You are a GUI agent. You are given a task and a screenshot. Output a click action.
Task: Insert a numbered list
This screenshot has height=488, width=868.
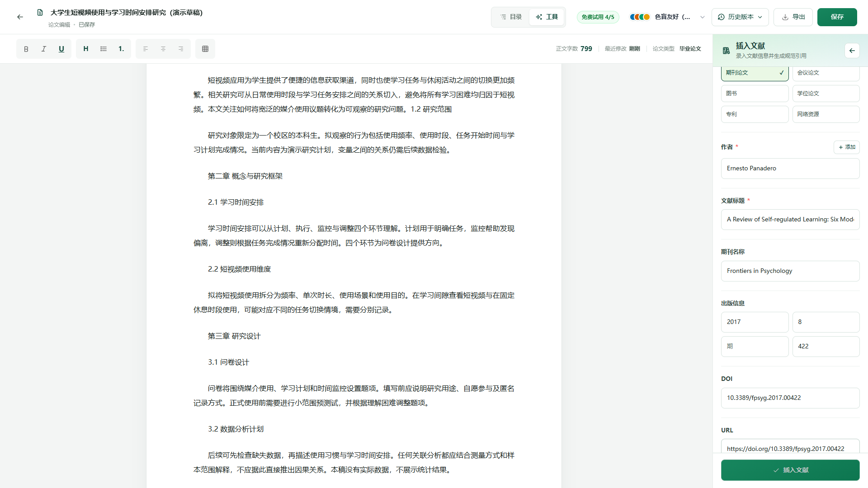click(x=121, y=49)
